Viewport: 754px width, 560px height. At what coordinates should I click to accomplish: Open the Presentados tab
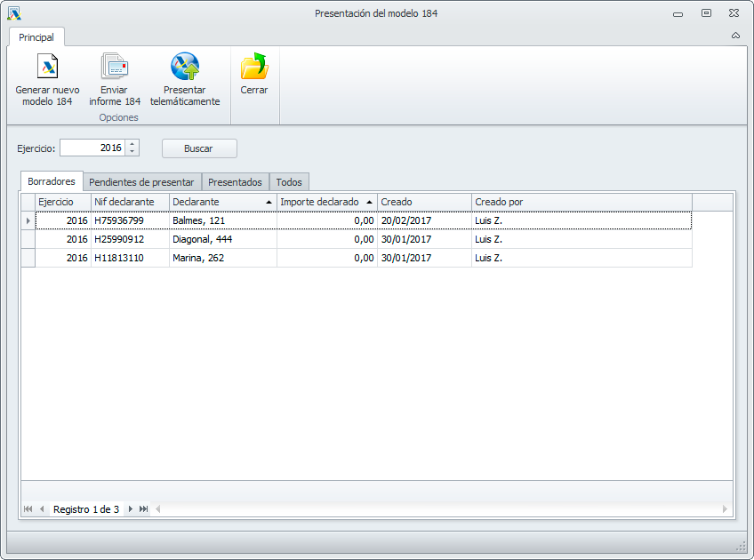235,181
